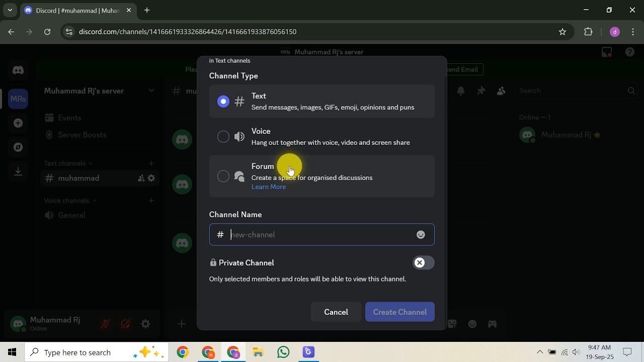Click the Create Channel button
The height and width of the screenshot is (362, 644).
400,312
